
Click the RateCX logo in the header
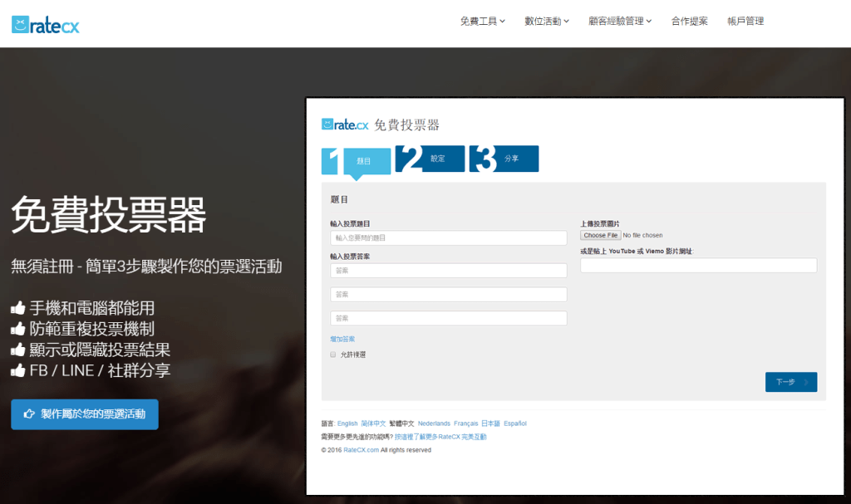(46, 24)
